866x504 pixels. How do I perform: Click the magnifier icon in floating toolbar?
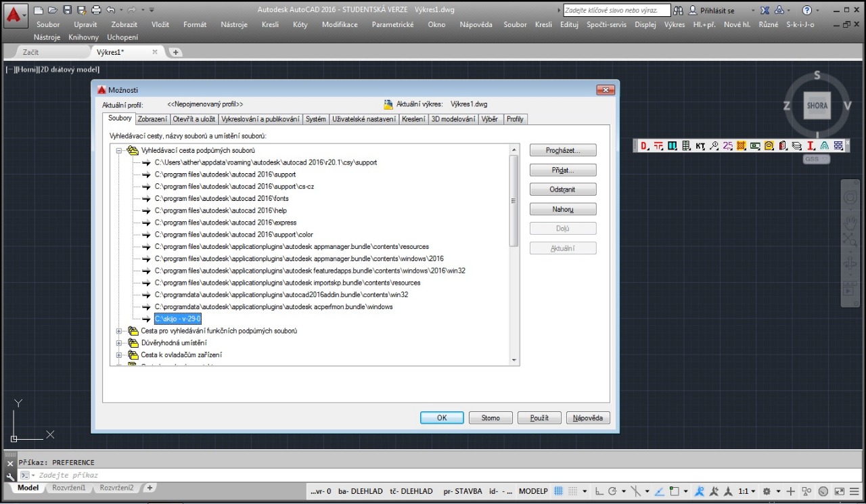714,145
